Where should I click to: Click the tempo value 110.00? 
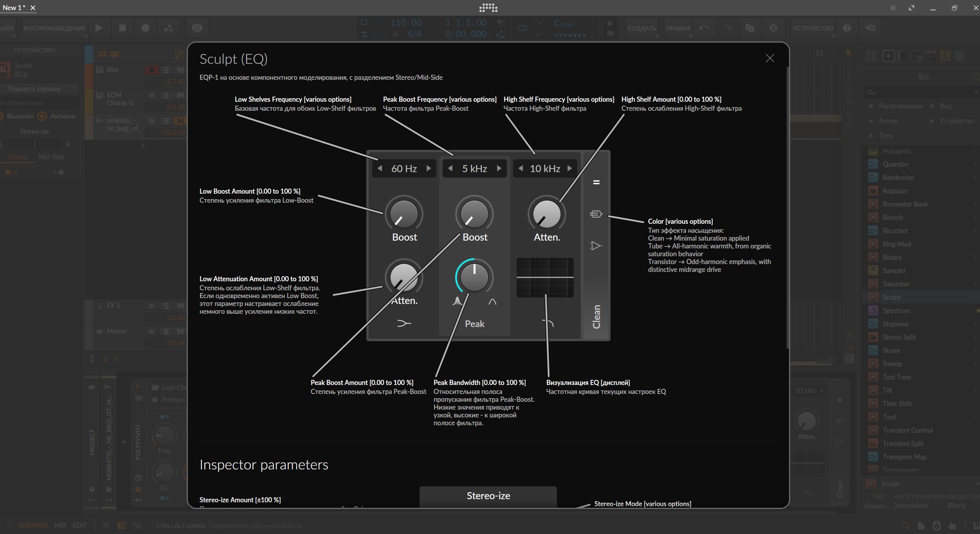(x=406, y=23)
